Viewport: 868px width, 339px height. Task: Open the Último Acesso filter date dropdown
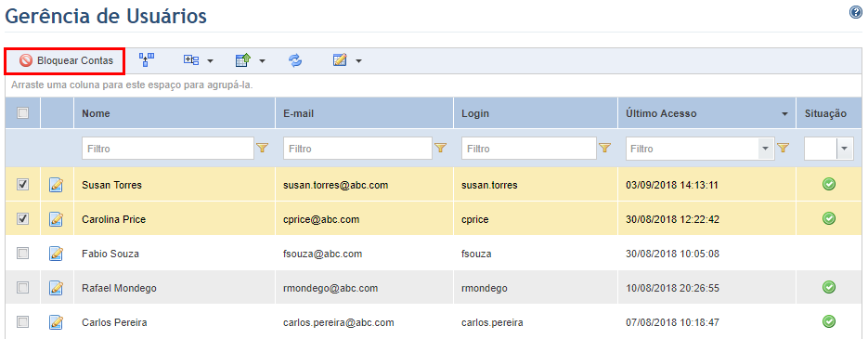[766, 149]
